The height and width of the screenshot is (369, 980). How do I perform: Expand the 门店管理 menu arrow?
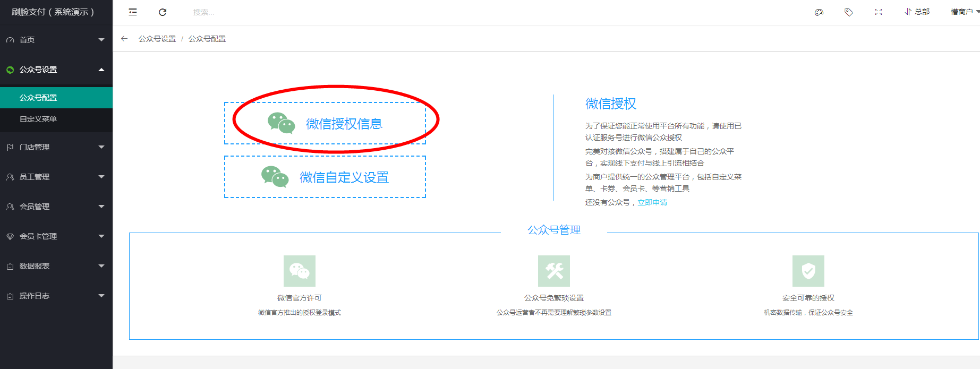coord(101,147)
